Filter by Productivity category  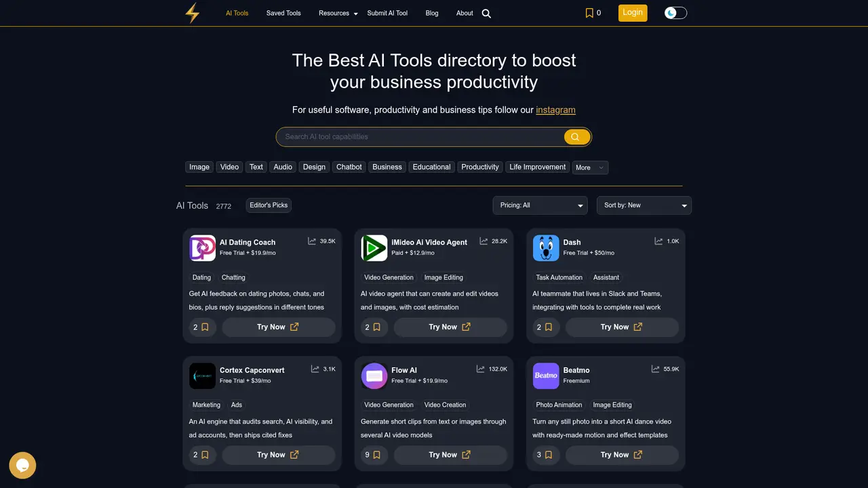pos(480,167)
